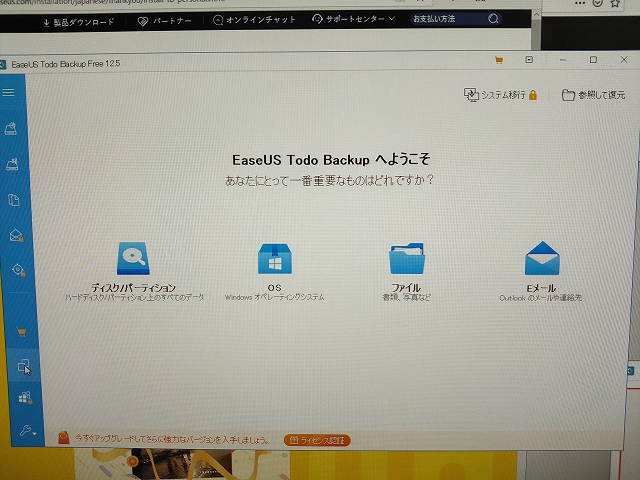Image resolution: width=640 pixels, height=480 pixels.
Task: Click the ライセンス認証 button
Action: click(317, 440)
